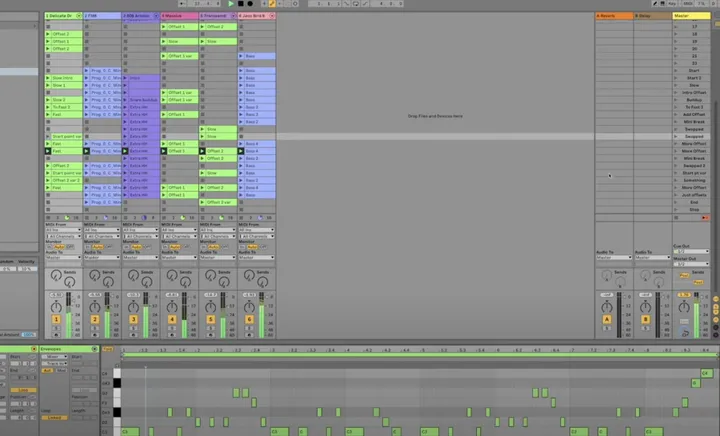Screen dimensions: 720x436
Task: Select the '1 Delicate Dr' track header
Action: 62,16
